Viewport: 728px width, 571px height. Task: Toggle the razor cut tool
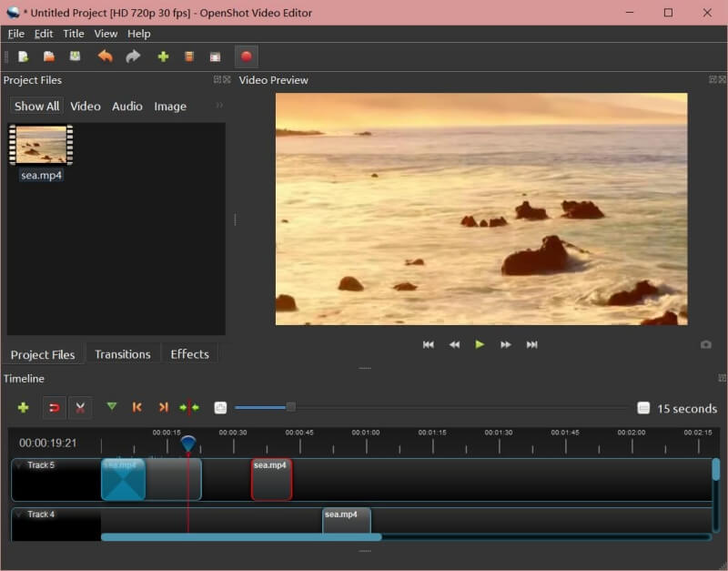click(80, 408)
